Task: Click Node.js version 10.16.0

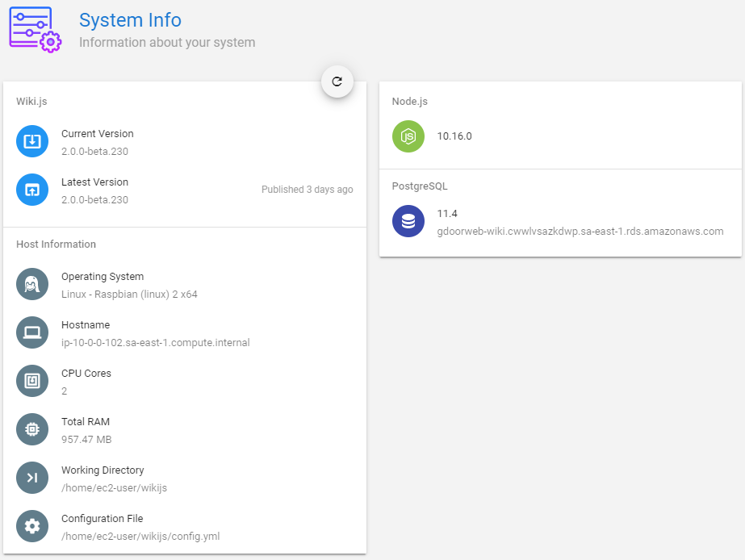Action: 454,136
